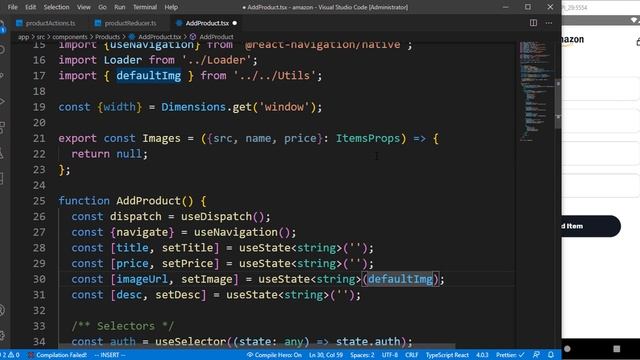Click the -- INSERT -- Vim mode indicator
Image resolution: width=640 pixels, height=360 pixels.
[110, 355]
